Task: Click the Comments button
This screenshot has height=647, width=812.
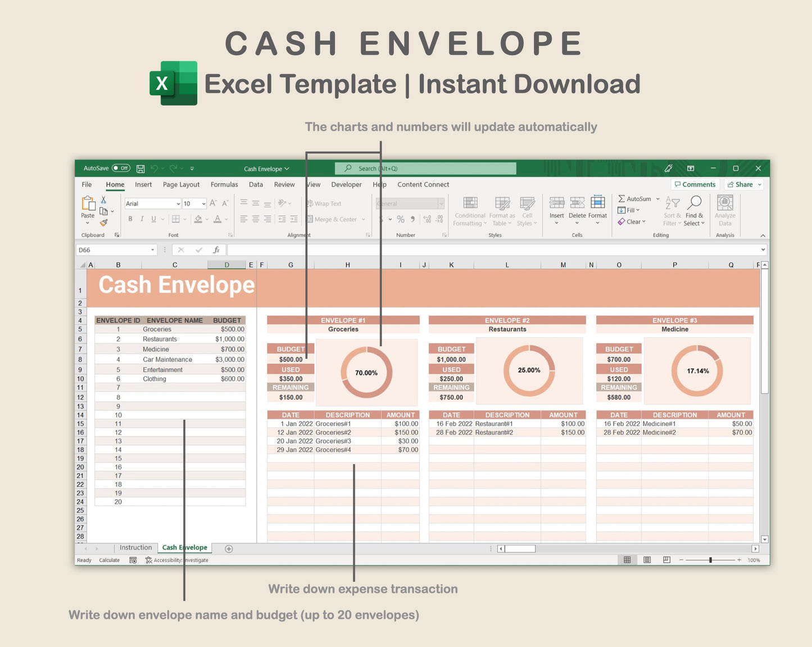Action: coord(695,184)
